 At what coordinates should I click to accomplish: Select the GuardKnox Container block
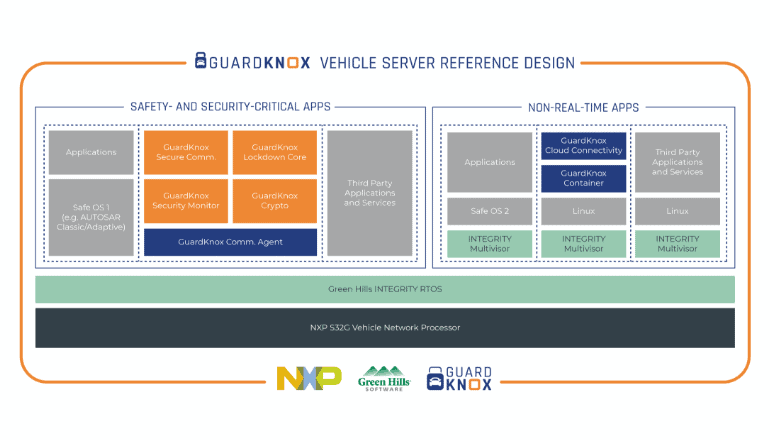point(584,178)
